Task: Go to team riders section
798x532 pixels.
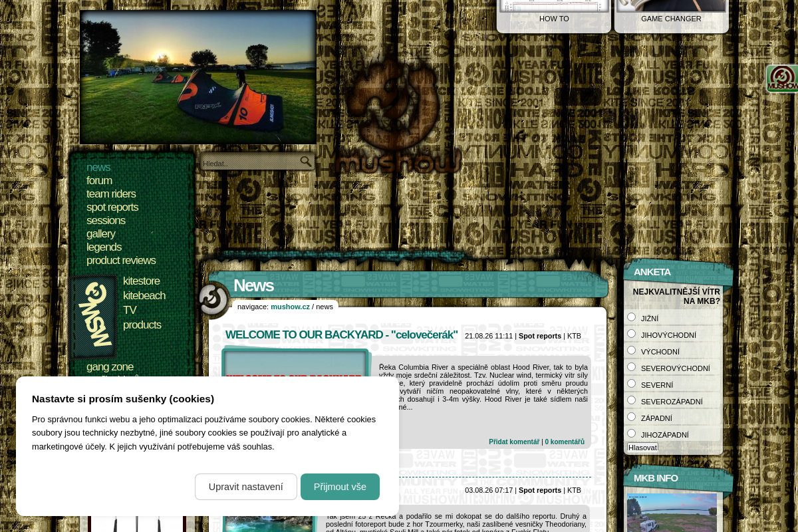Action: coord(111,194)
